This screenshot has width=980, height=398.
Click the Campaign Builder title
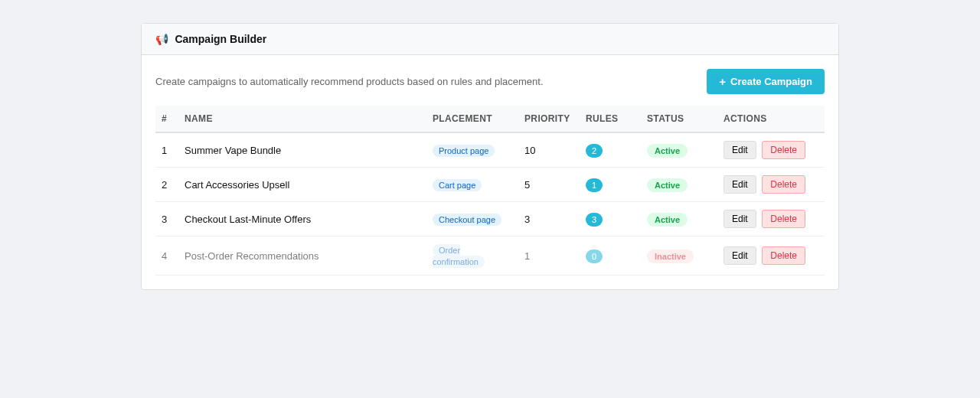coord(220,39)
